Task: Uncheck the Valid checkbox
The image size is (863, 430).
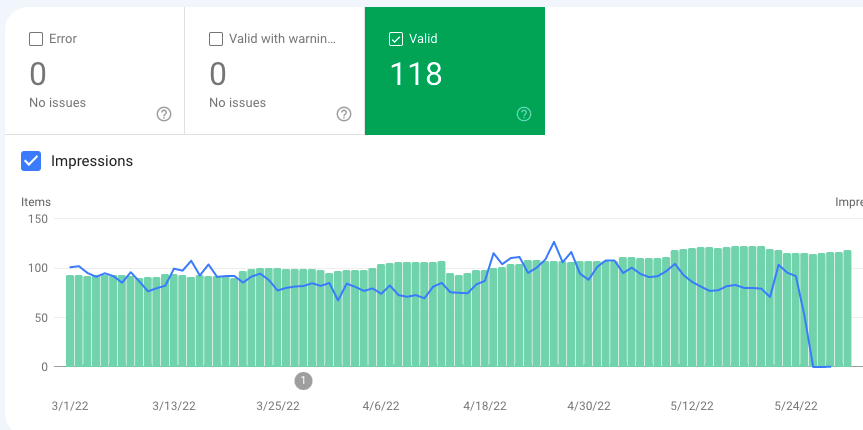Action: [x=396, y=39]
